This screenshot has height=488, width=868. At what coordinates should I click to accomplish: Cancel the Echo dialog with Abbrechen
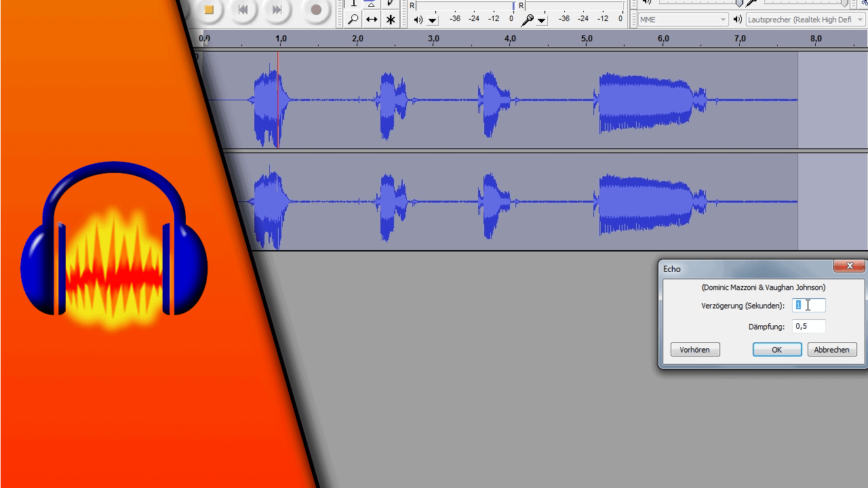[x=831, y=349]
